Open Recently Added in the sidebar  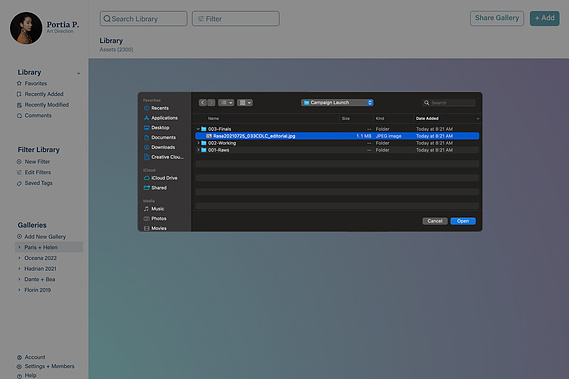(x=40, y=94)
